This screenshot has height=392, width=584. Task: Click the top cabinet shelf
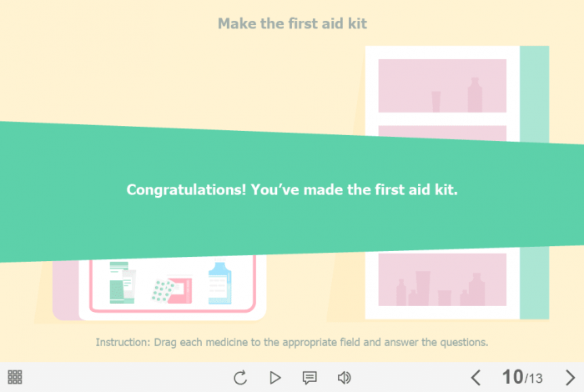point(442,86)
